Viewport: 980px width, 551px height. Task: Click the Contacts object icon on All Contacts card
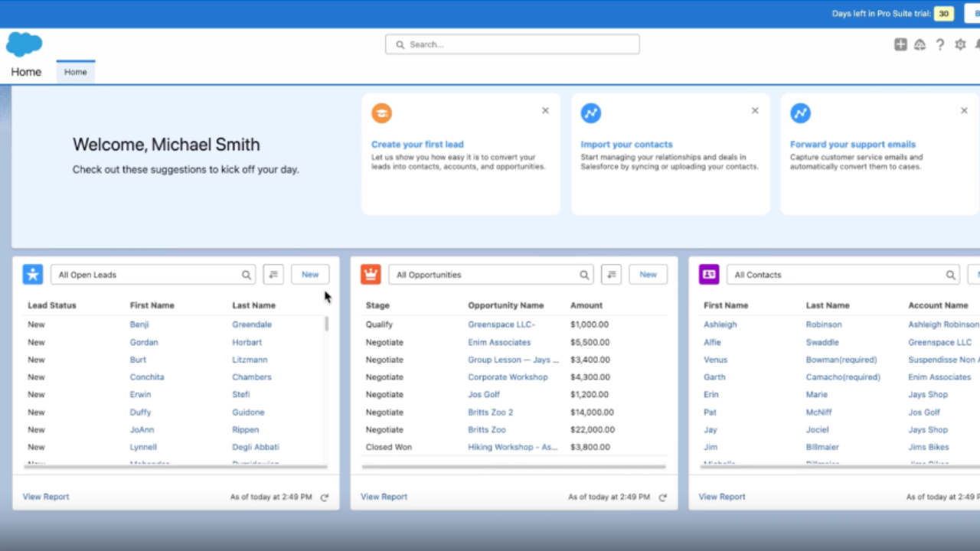point(708,274)
